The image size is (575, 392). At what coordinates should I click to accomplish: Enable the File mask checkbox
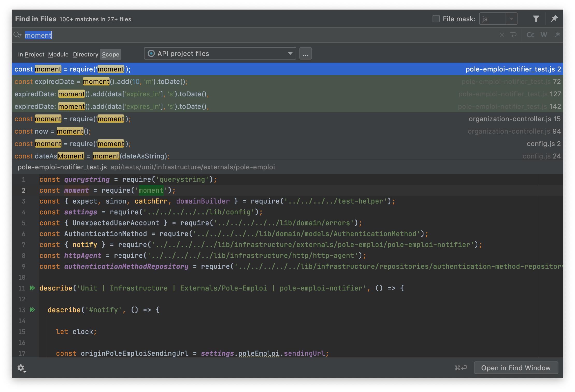pyautogui.click(x=436, y=19)
